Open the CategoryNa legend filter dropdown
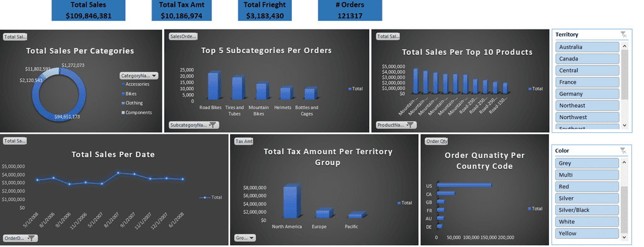The width and height of the screenshot is (644, 247). [x=139, y=76]
